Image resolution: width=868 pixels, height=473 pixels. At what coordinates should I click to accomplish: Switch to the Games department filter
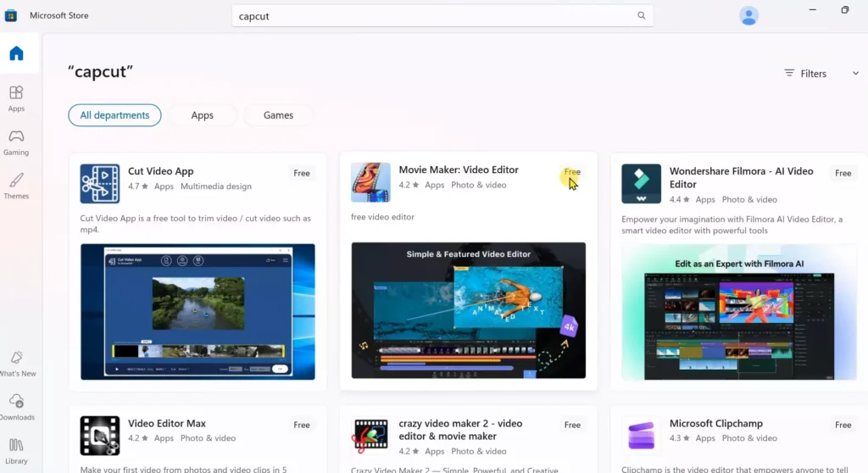coord(278,115)
